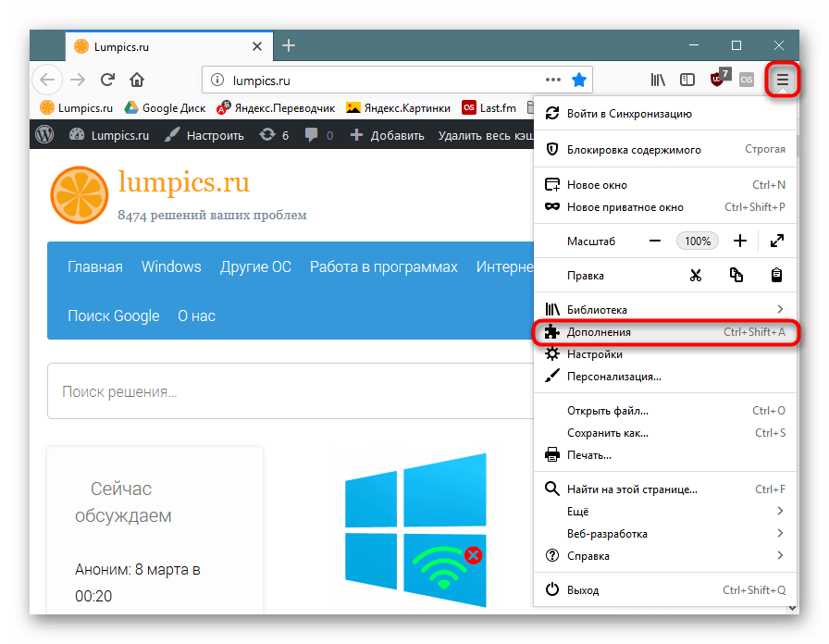Click the Last.fm scrobbler extension icon

747,80
